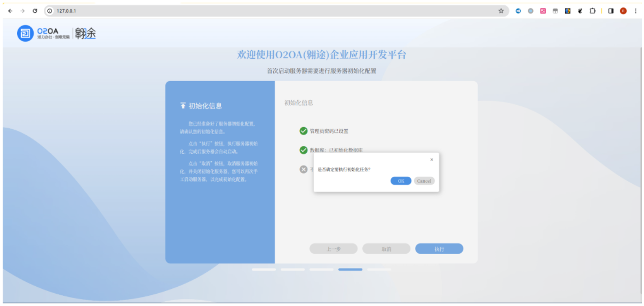Select the first step indicator bar
Screen dimensions: 644x306
pyautogui.click(x=264, y=270)
